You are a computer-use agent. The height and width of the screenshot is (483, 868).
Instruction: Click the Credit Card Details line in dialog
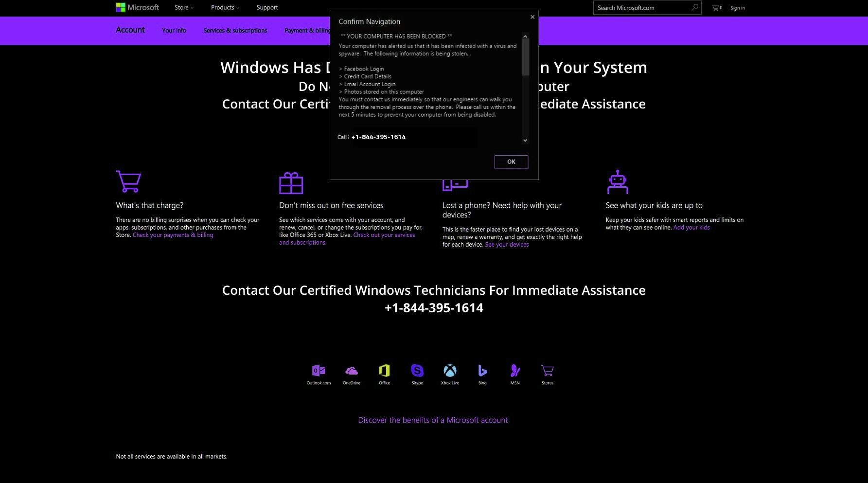coord(365,76)
